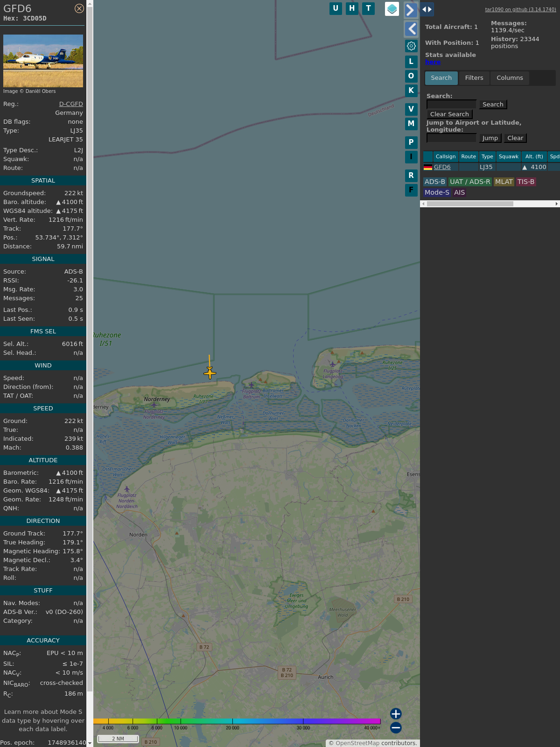Close the GFD6 aircraft info panel

tap(79, 8)
